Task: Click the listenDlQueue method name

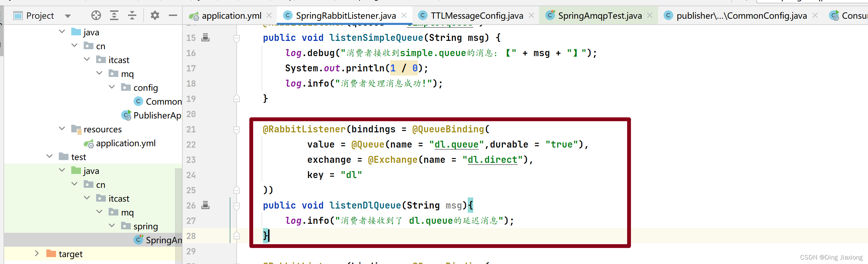Action: (x=365, y=205)
